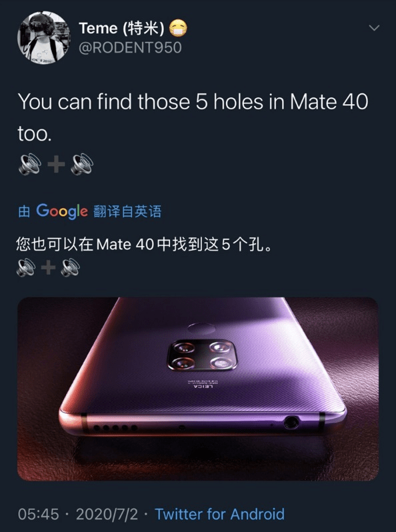Tap the 翻译自英语 translation link

coord(127,211)
